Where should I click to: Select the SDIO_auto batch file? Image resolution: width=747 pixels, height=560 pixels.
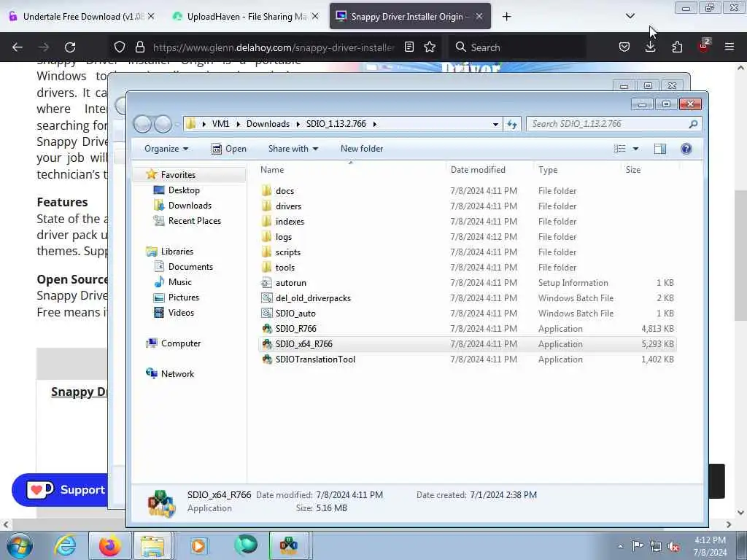click(467, 313)
